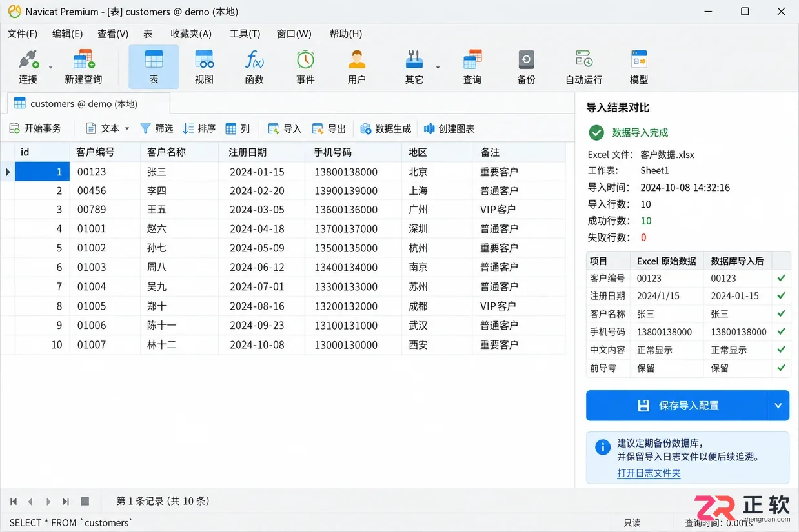Click the 开始事务 toolbar button
The image size is (799, 532).
(x=35, y=128)
